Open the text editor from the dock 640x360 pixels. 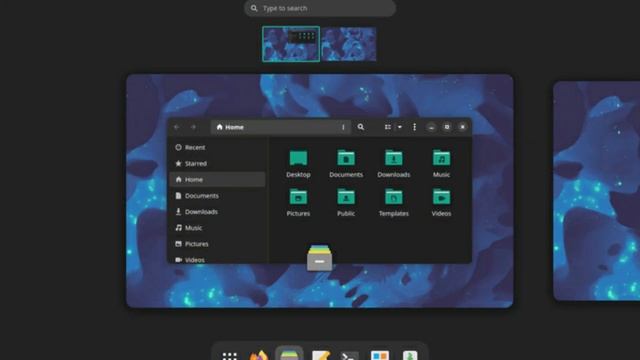(320, 355)
